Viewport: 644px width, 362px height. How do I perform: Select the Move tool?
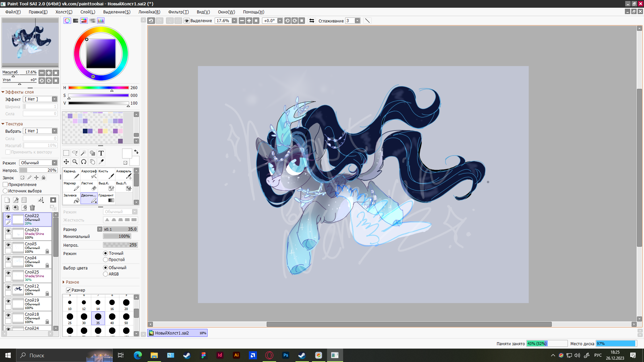point(66,162)
